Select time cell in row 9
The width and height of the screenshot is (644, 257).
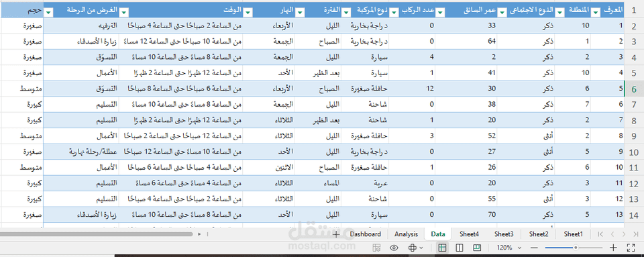click(x=180, y=136)
